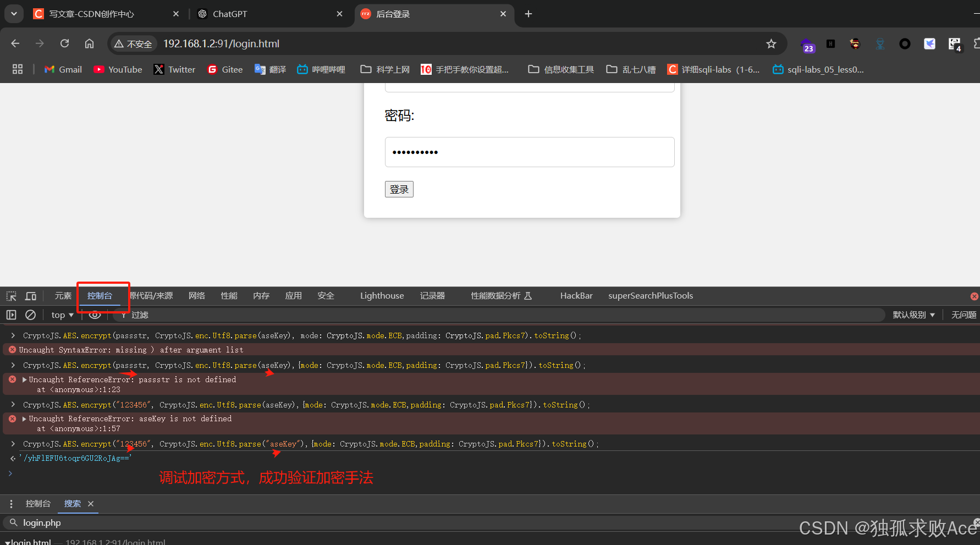Viewport: 980px width, 545px height.
Task: Clear the console with the circle-slash icon
Action: [30, 315]
